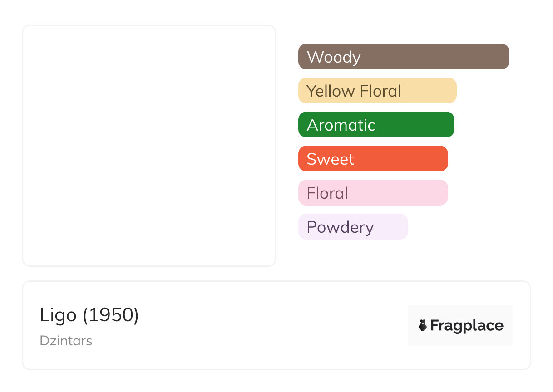Image resolution: width=553 pixels, height=392 pixels.
Task: Click the pink Floral accord bar
Action: (x=373, y=193)
